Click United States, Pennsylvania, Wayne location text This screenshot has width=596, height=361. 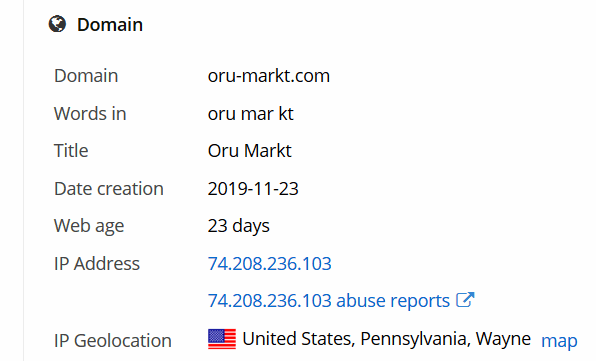pyautogui.click(x=387, y=339)
